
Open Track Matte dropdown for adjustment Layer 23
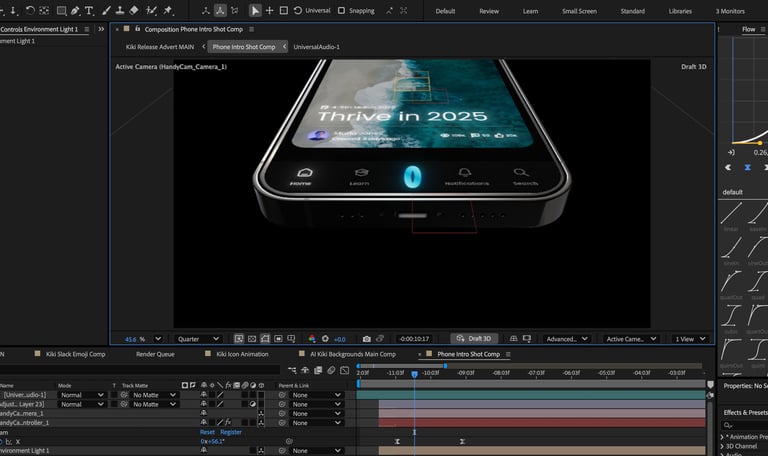153,404
